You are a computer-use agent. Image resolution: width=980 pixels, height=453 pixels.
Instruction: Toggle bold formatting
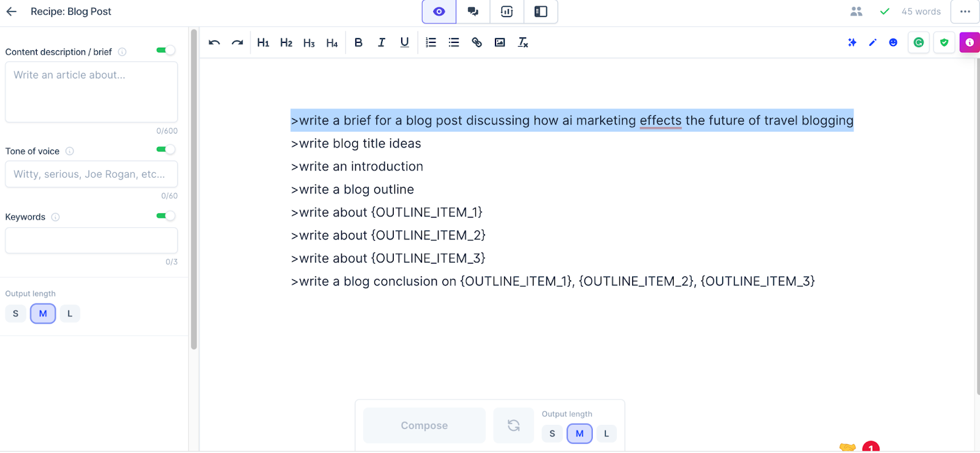[358, 42]
